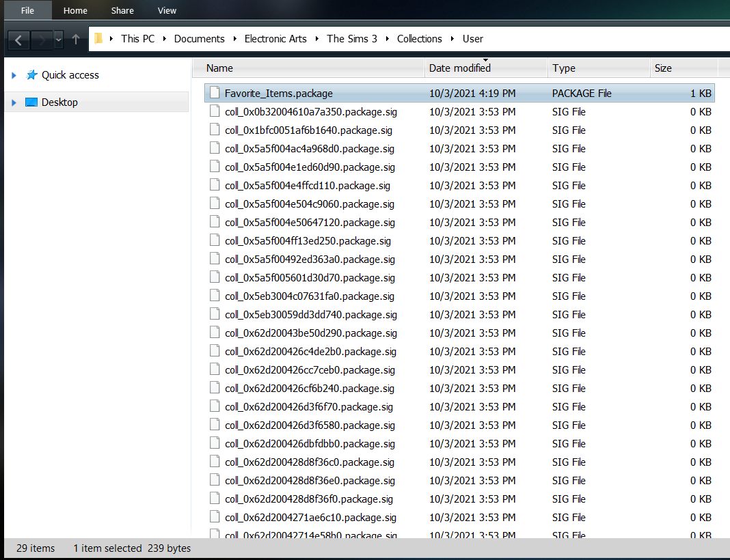Open the File tab
Viewport: 730px width, 560px height.
click(27, 10)
